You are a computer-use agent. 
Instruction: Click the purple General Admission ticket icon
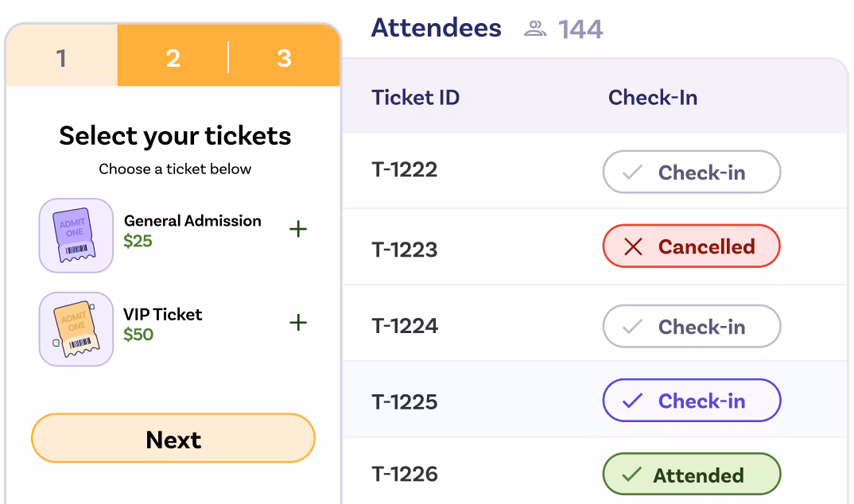point(76,235)
